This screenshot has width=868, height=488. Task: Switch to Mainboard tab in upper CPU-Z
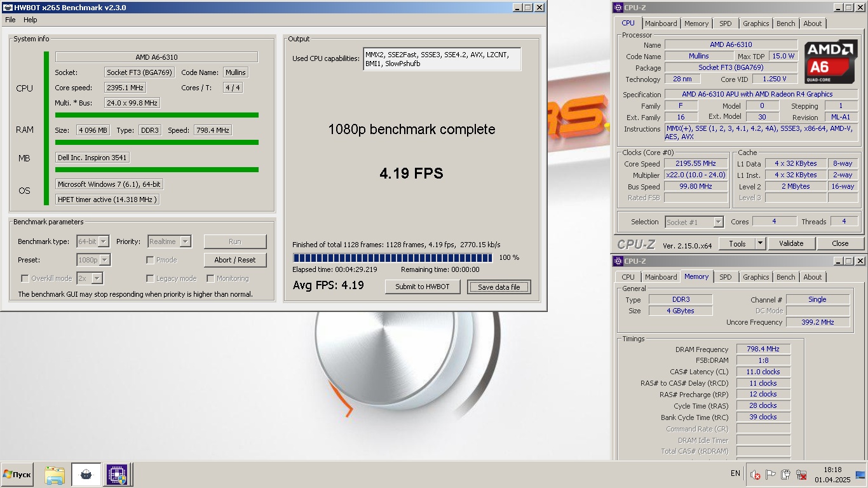coord(661,24)
